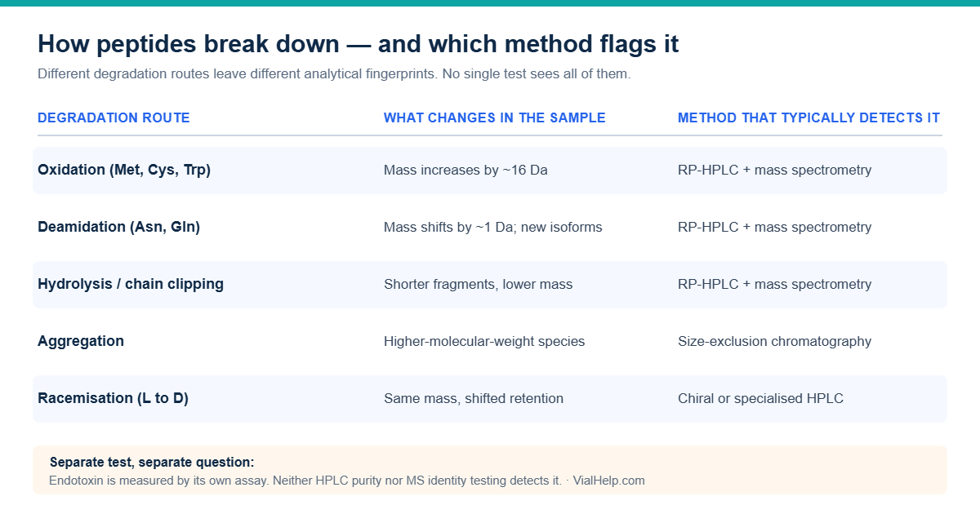Click 'Shorter fragments, lower mass' cell
Screen dimensions: 980x514
click(478, 285)
